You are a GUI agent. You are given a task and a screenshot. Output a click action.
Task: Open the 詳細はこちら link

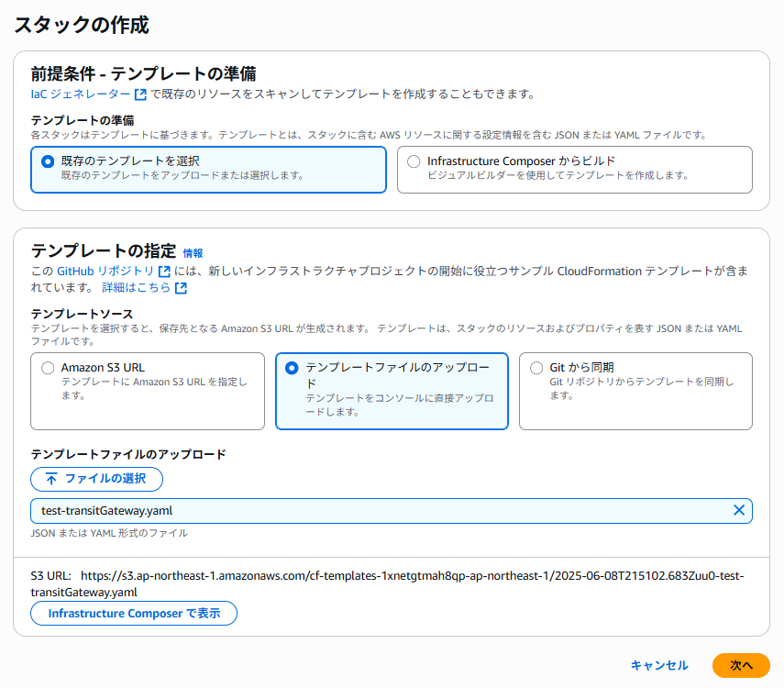(136, 288)
